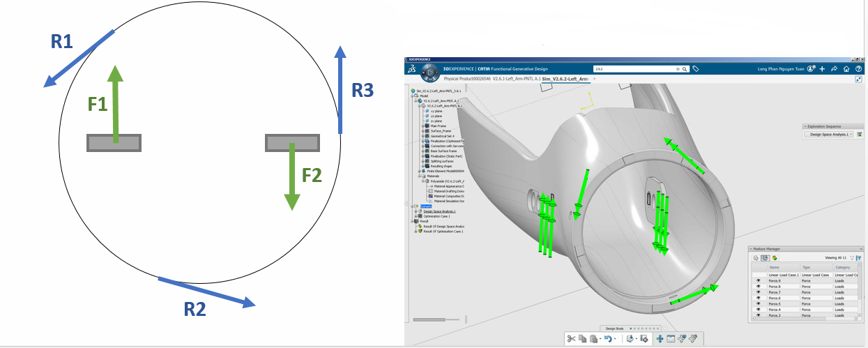Open the Paste dropdown arrow

[x=600, y=339]
